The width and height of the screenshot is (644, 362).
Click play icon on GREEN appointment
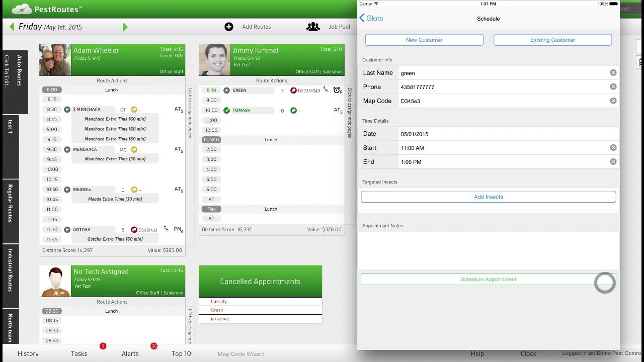point(226,90)
